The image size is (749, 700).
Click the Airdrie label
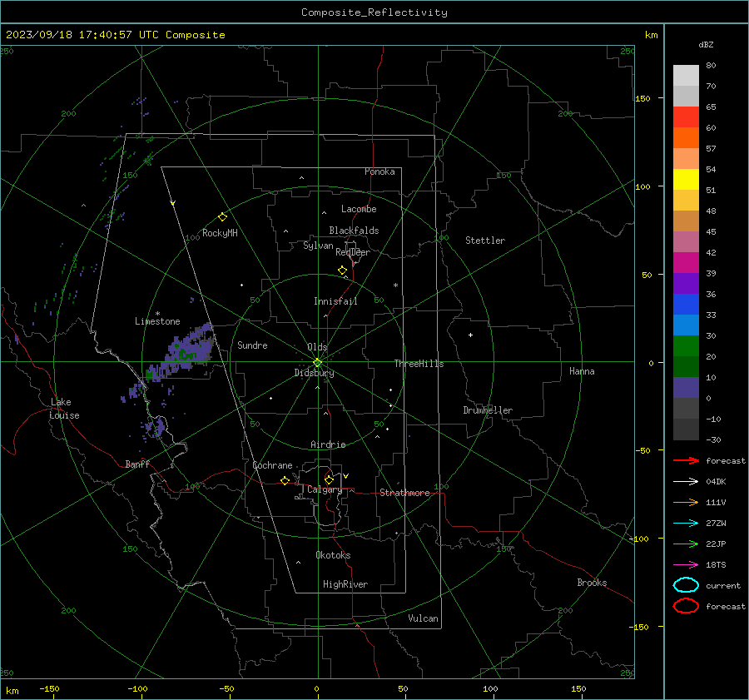328,444
